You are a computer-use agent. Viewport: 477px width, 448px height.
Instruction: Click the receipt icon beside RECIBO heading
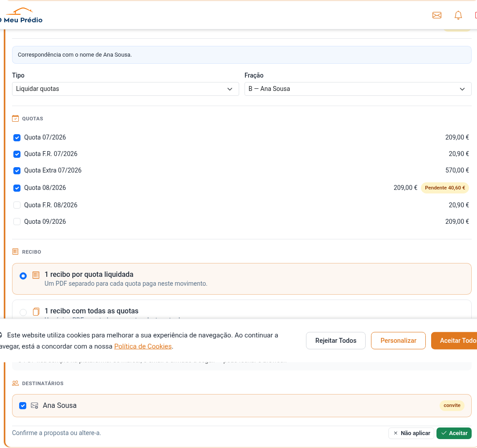click(x=15, y=251)
